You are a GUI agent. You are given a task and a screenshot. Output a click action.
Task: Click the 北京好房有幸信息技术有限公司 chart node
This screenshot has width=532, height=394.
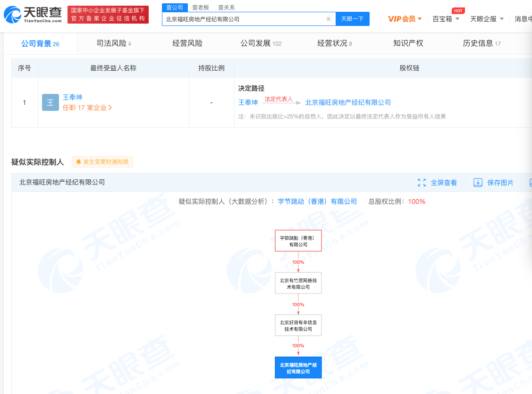(x=298, y=325)
